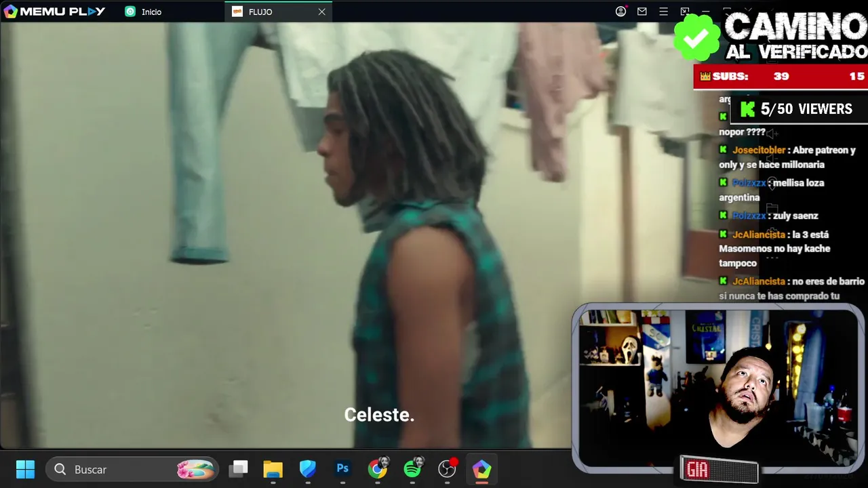
Task: Click Polzxzx next to 'zuly saenz'
Action: tap(749, 216)
